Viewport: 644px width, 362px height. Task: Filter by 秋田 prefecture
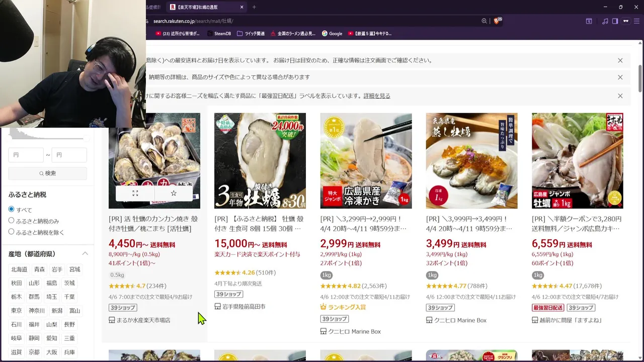(x=17, y=283)
